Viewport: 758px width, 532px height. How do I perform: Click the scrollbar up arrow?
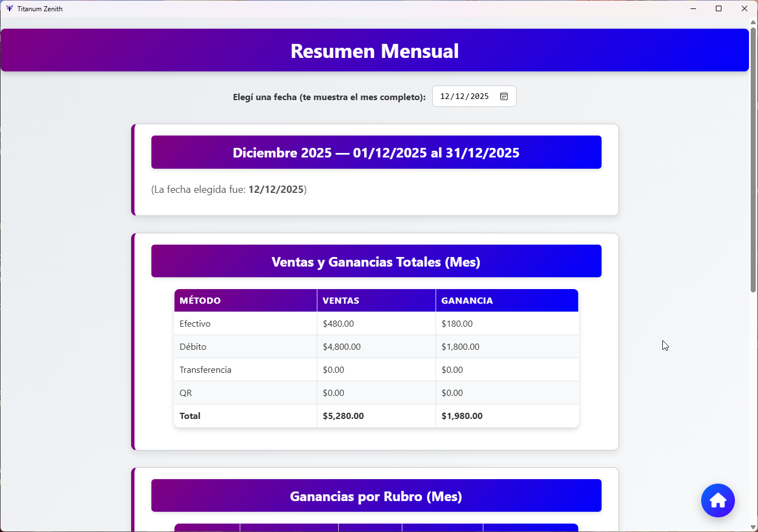(752, 21)
